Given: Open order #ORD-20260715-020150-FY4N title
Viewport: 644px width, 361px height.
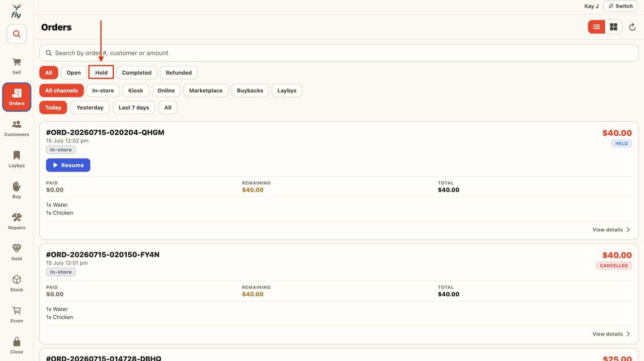Looking at the screenshot, I should point(103,254).
